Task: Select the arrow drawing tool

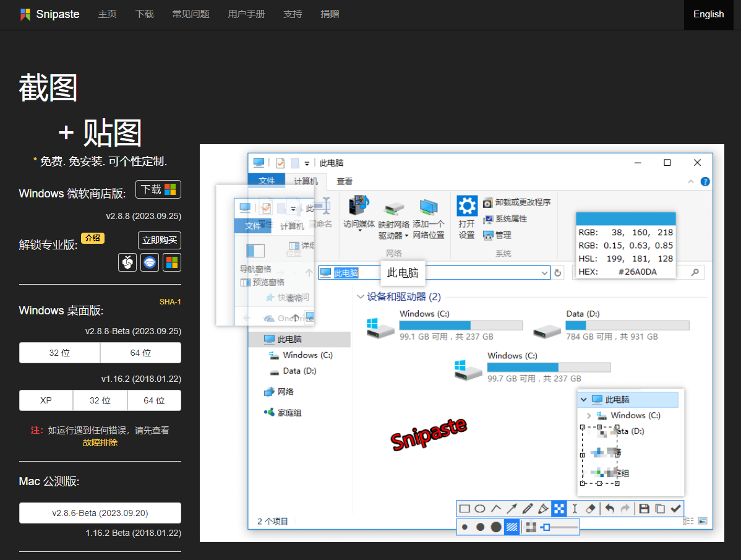Action: point(512,509)
